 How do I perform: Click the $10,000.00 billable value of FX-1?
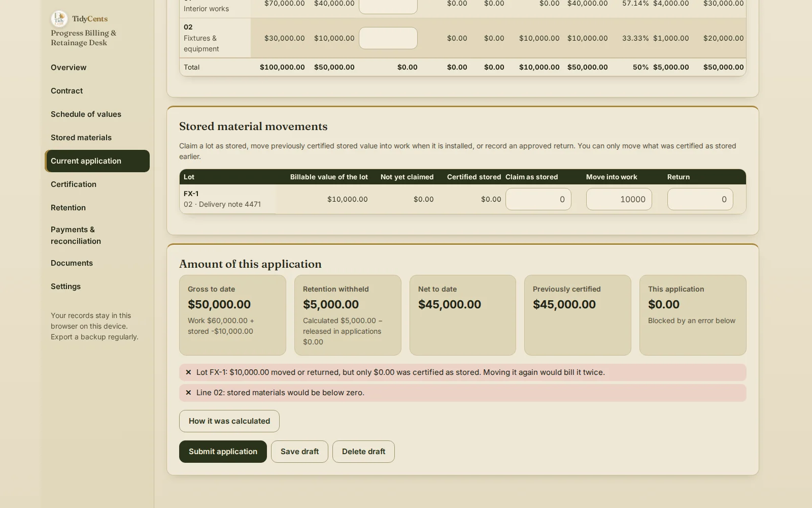coord(348,199)
